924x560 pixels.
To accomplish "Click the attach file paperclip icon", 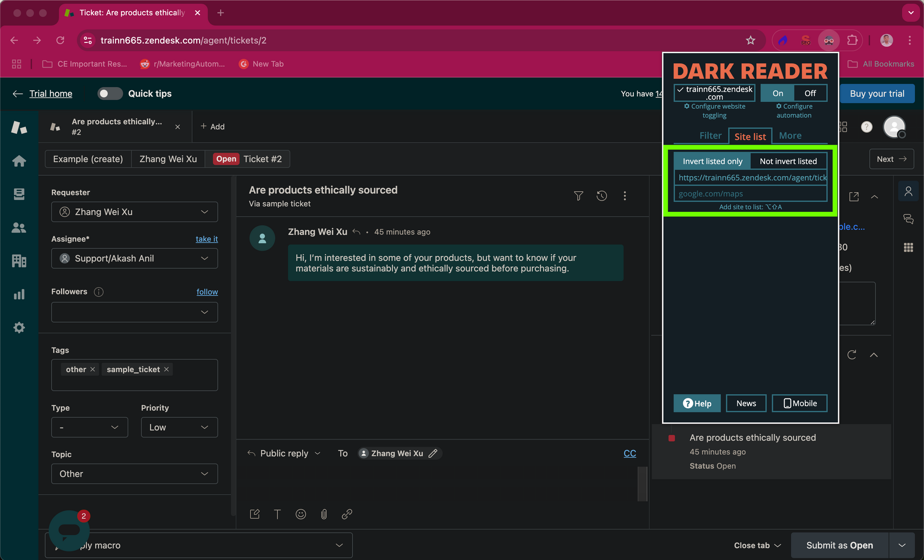I will pos(324,514).
